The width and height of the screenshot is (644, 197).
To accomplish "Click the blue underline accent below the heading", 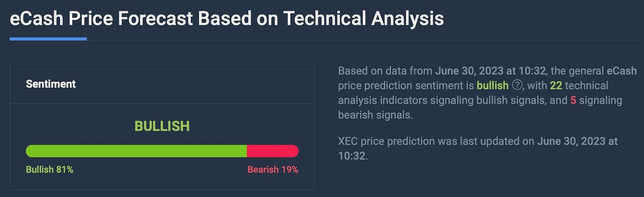I will [48, 39].
